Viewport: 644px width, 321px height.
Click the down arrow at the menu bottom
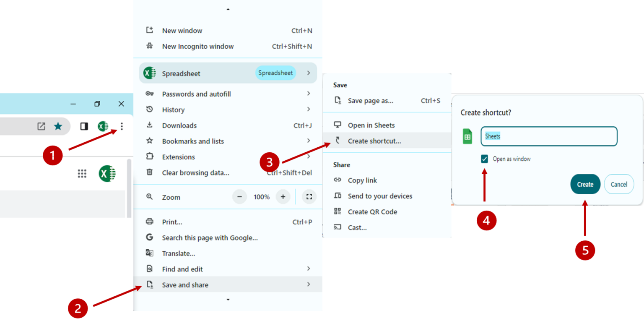[x=228, y=299]
